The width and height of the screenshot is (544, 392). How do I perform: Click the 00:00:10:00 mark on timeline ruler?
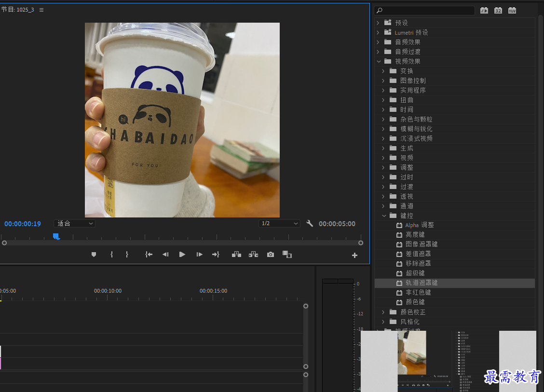click(108, 291)
